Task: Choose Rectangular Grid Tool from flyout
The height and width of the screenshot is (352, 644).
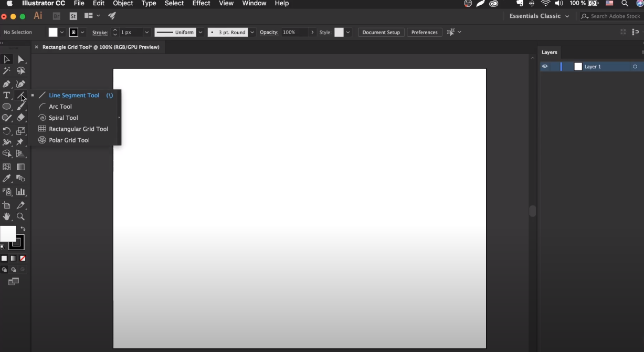Action: [x=78, y=129]
